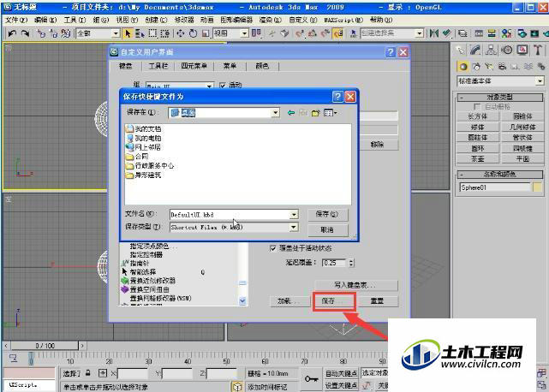The image size is (549, 392).
Task: Click the 茶壶 object type button
Action: coord(478,159)
